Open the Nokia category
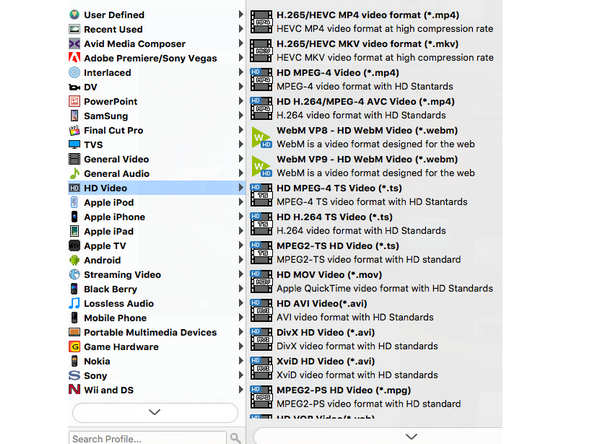This screenshot has height=444, width=600. point(157,361)
